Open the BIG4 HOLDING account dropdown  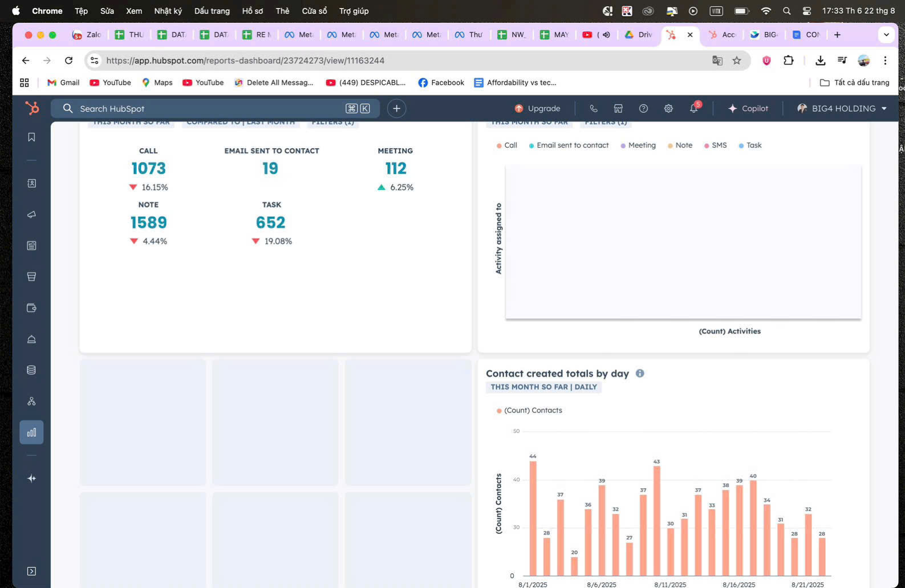(x=842, y=108)
